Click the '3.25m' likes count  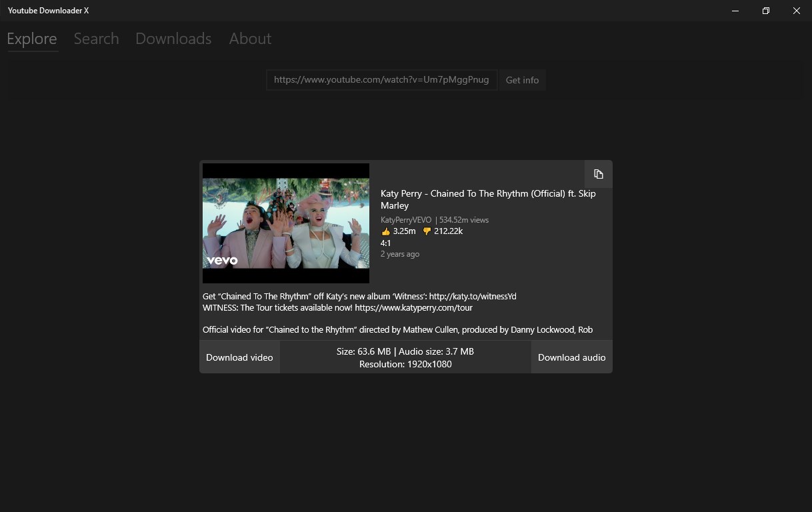tap(404, 231)
